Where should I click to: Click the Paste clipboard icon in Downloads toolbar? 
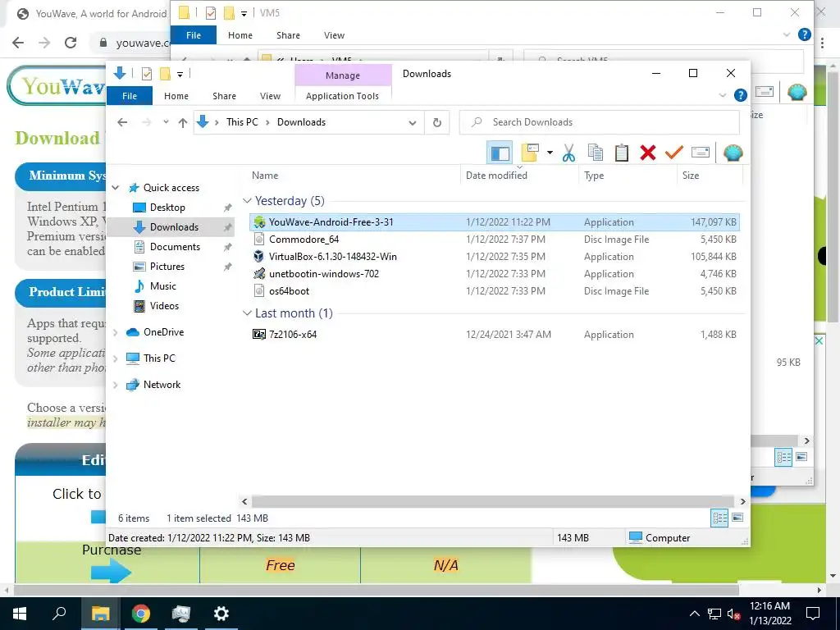[621, 153]
